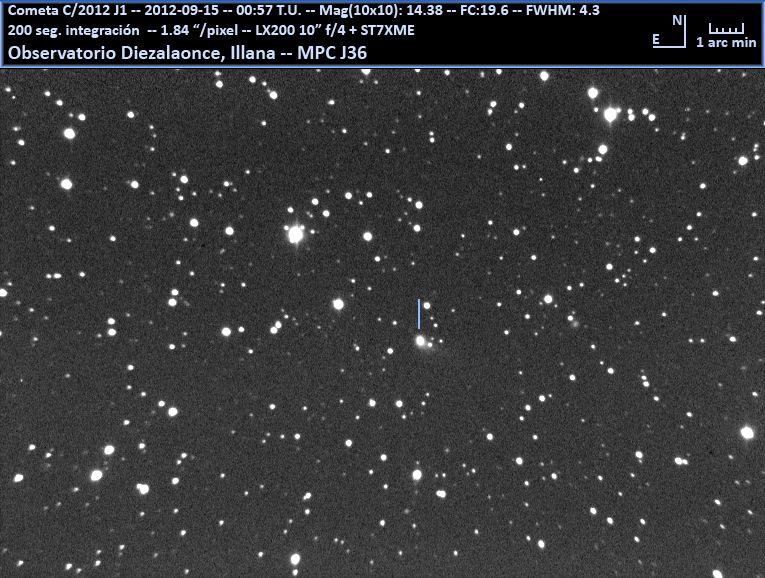765x578 pixels.
Task: Click the scale bar ruler graphic
Action: 726,28
